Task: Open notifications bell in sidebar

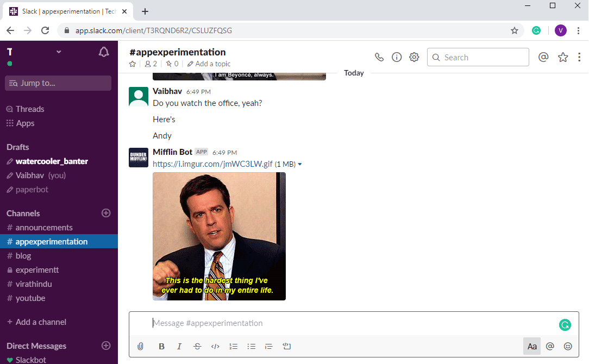Action: click(x=104, y=52)
